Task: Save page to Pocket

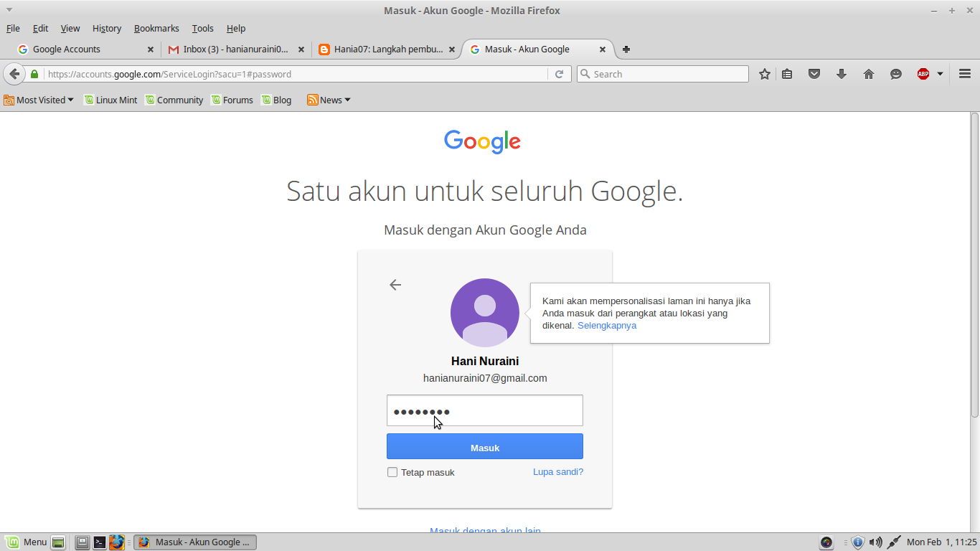Action: (x=814, y=74)
